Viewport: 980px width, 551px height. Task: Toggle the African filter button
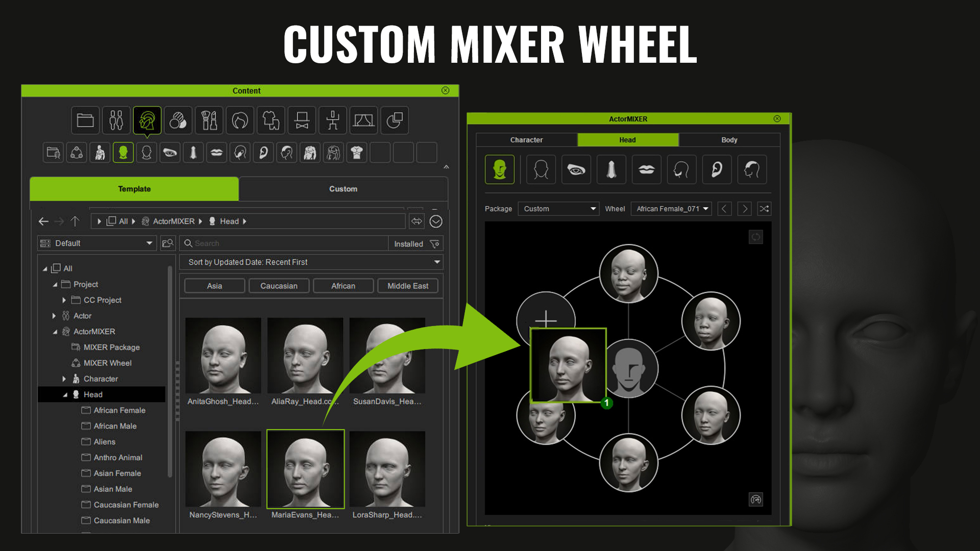tap(343, 286)
